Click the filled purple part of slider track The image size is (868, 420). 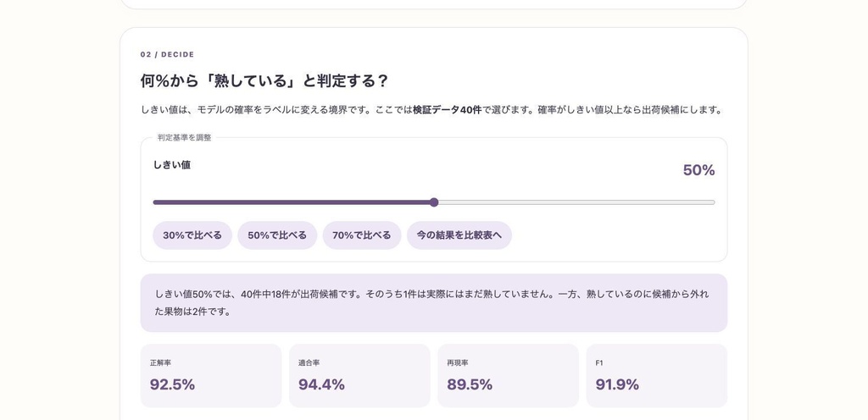(x=292, y=202)
